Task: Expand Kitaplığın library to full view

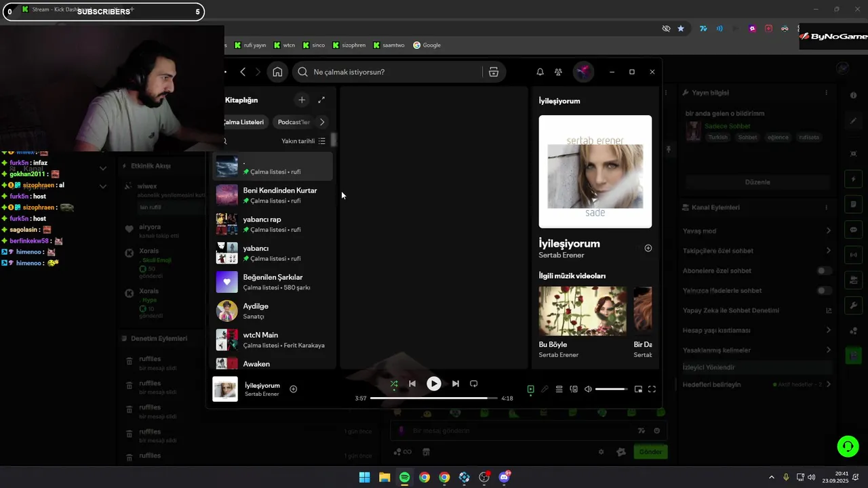Action: pos(321,100)
